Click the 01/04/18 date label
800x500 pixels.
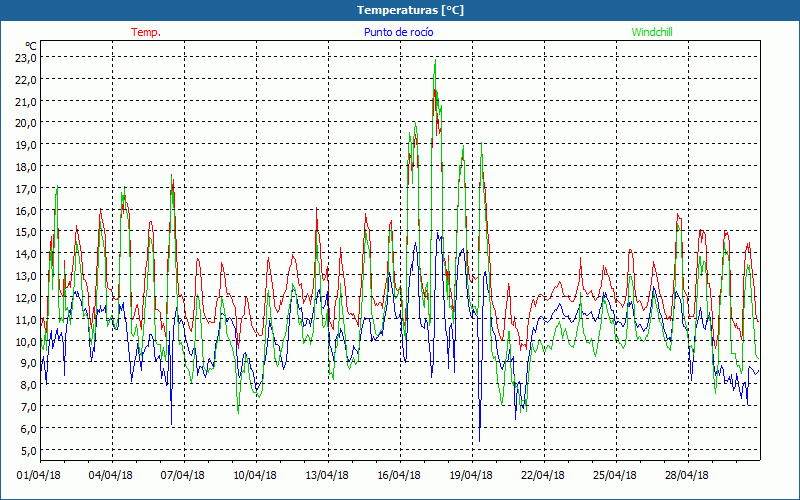click(39, 476)
